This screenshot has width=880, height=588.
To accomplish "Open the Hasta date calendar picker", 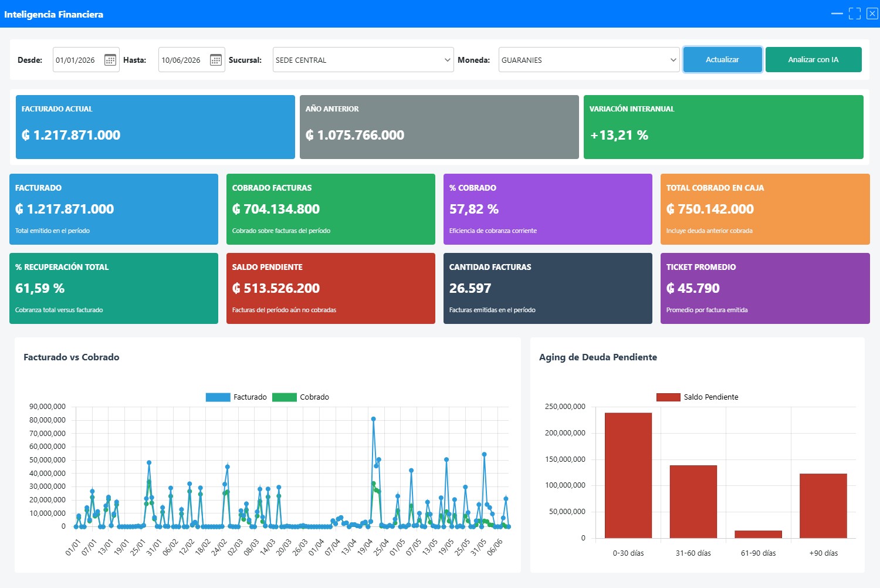I will (x=216, y=60).
